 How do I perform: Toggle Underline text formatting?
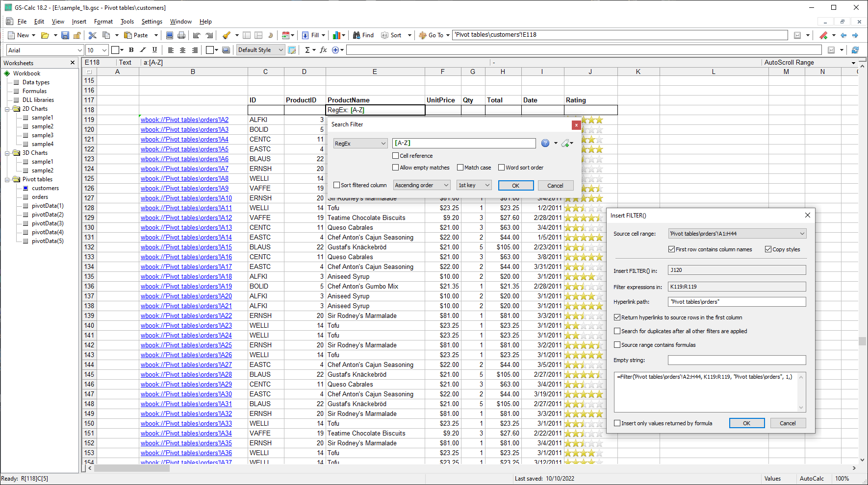tap(155, 50)
